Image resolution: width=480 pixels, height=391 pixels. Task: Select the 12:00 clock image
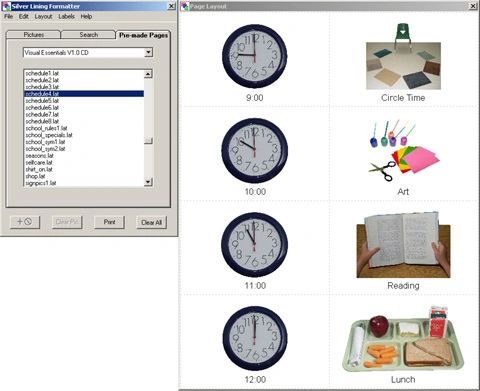pyautogui.click(x=255, y=338)
